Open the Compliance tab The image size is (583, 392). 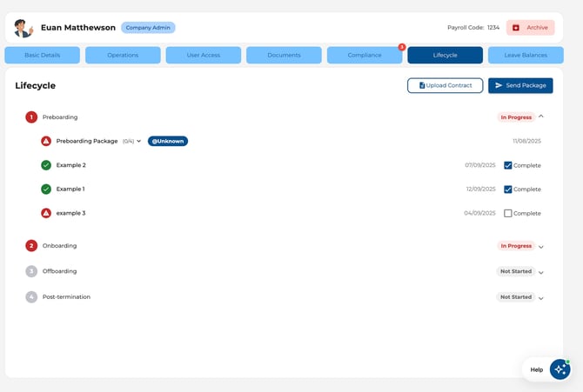coord(365,55)
